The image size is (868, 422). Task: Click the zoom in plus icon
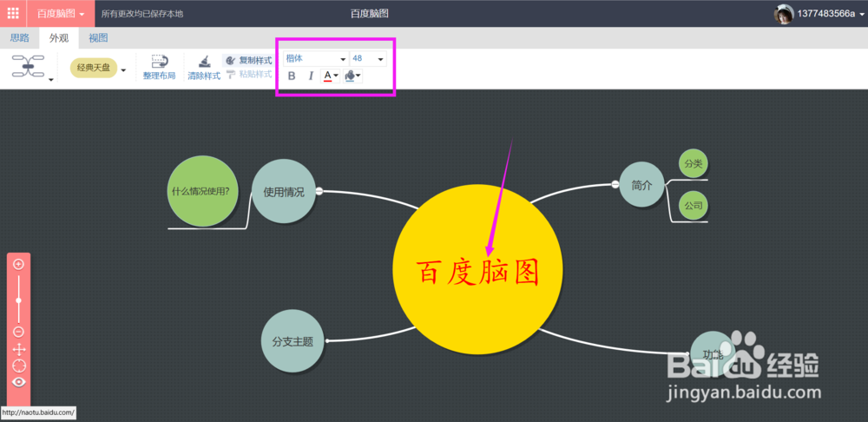(18, 264)
